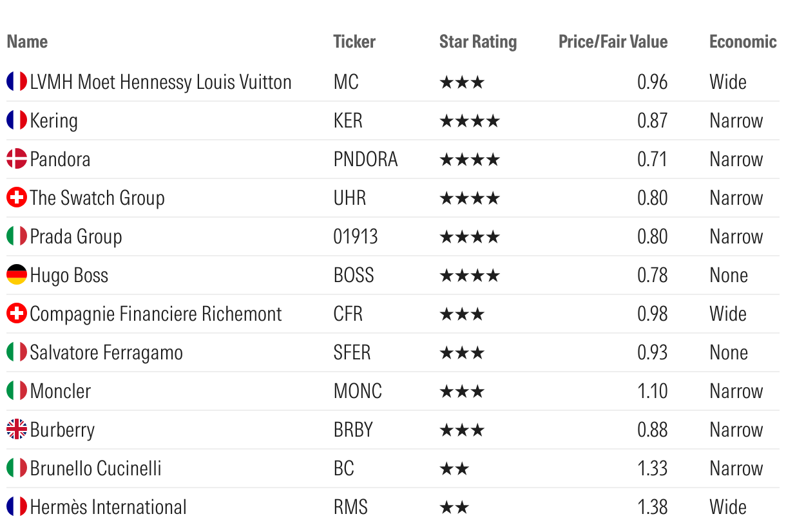Click the UK flag beside Burberry
Screen dimensions: 786x532
point(17,430)
